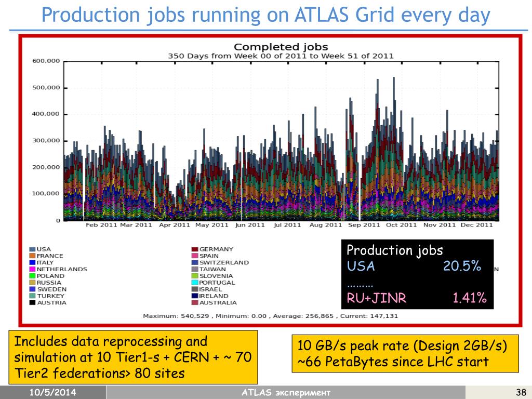This screenshot has height=399, width=532.
Task: Click the footer date 10/5/2014
Action: (52, 393)
